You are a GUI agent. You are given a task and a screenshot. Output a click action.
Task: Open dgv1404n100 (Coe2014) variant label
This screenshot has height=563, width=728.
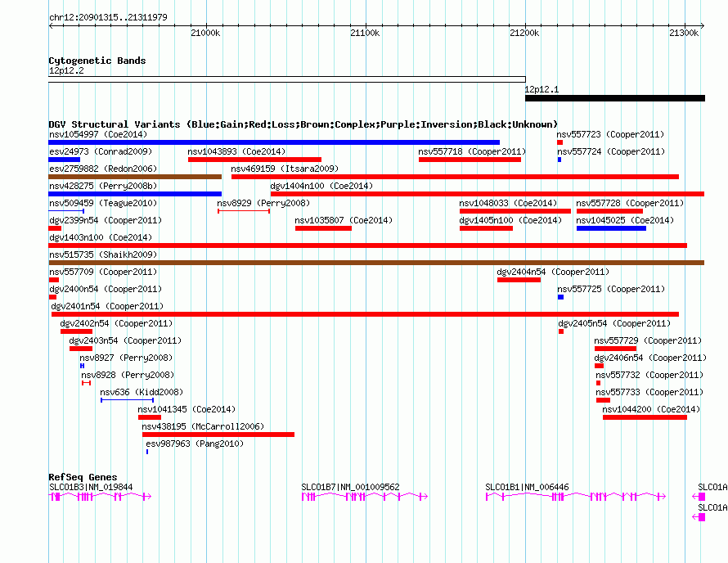click(321, 186)
